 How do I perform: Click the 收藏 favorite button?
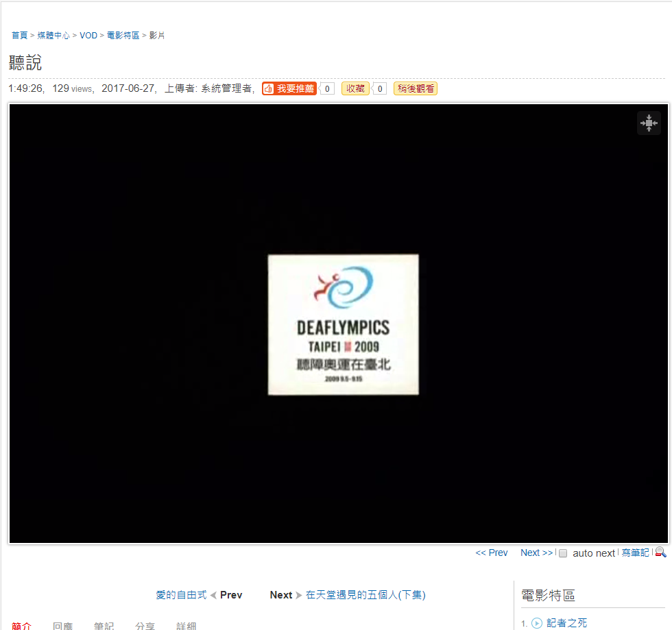point(355,88)
